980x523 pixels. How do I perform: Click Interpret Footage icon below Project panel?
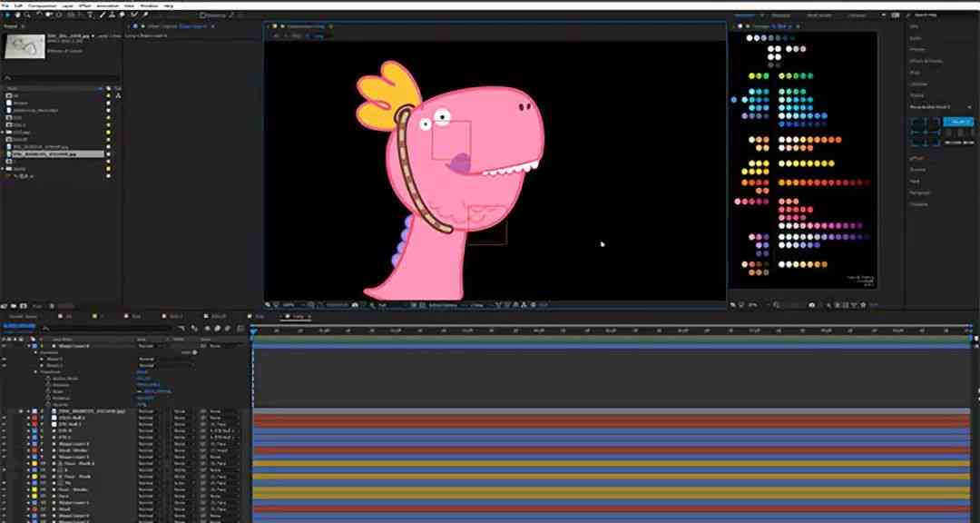[5, 306]
